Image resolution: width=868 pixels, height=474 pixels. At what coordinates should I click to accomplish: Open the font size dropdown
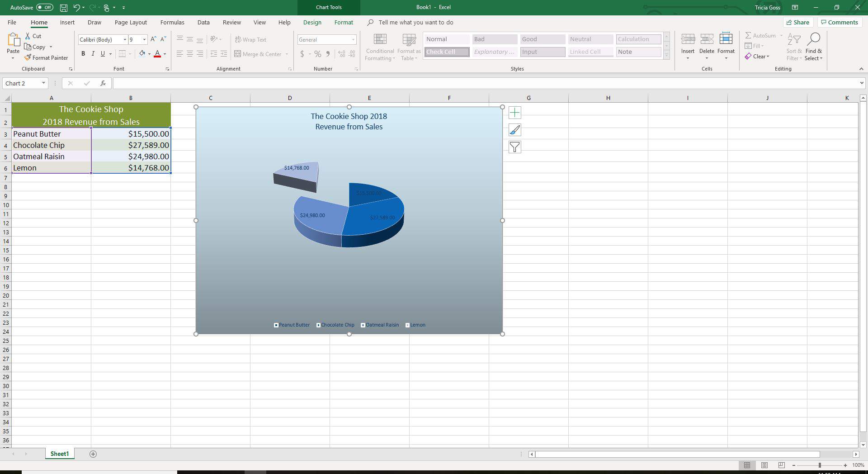[x=144, y=40]
